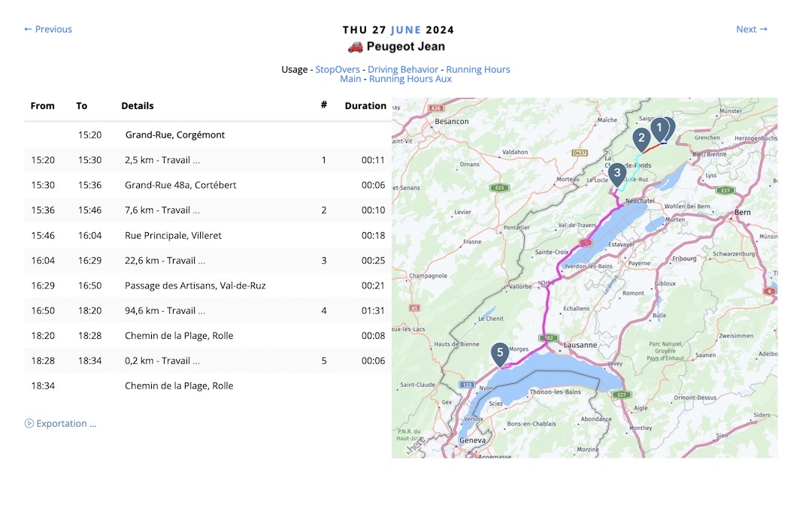This screenshot has height=511, width=812.
Task: Click the magenta route near Yverdon-les-Bains
Action: tap(560, 266)
